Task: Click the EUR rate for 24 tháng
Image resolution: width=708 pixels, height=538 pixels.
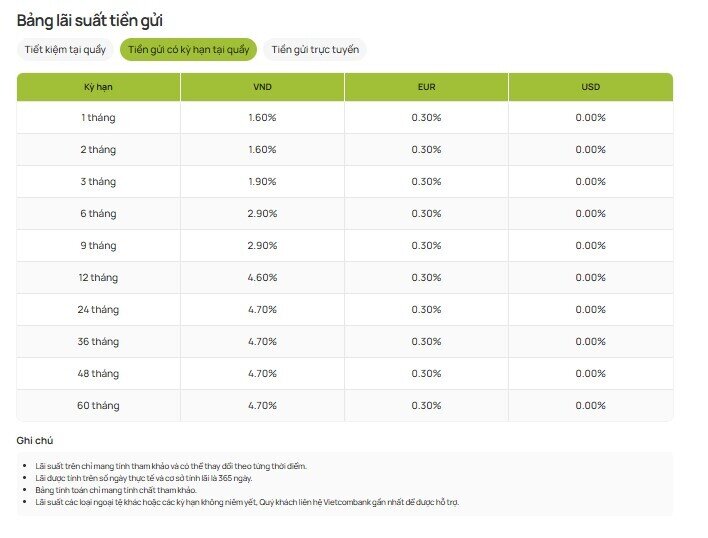Action: point(426,310)
